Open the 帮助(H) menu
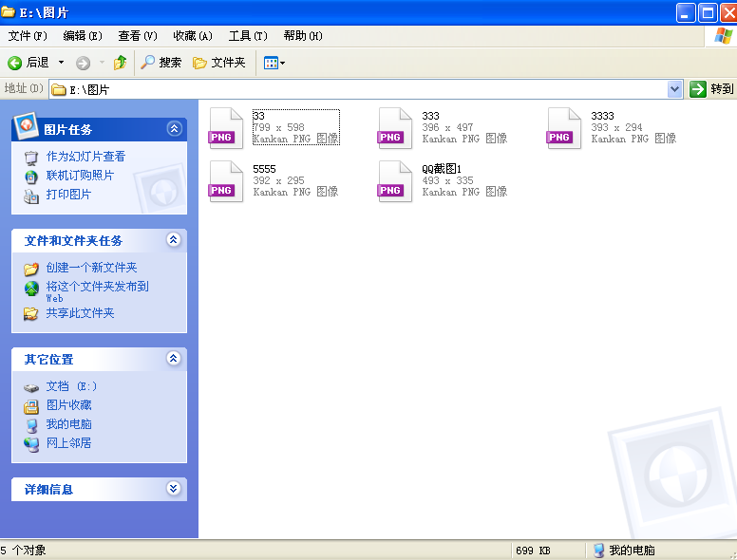Image resolution: width=737 pixels, height=560 pixels. pyautogui.click(x=303, y=36)
